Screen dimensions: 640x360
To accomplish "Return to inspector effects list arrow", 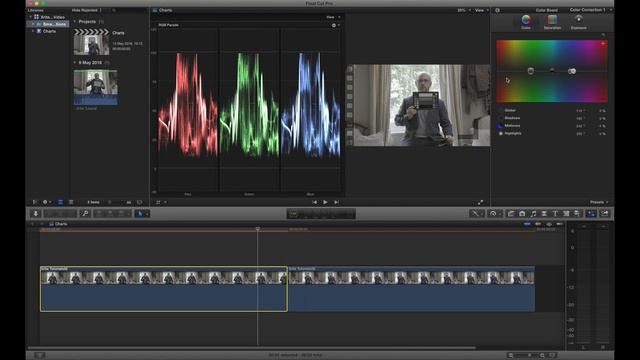I will coord(497,10).
